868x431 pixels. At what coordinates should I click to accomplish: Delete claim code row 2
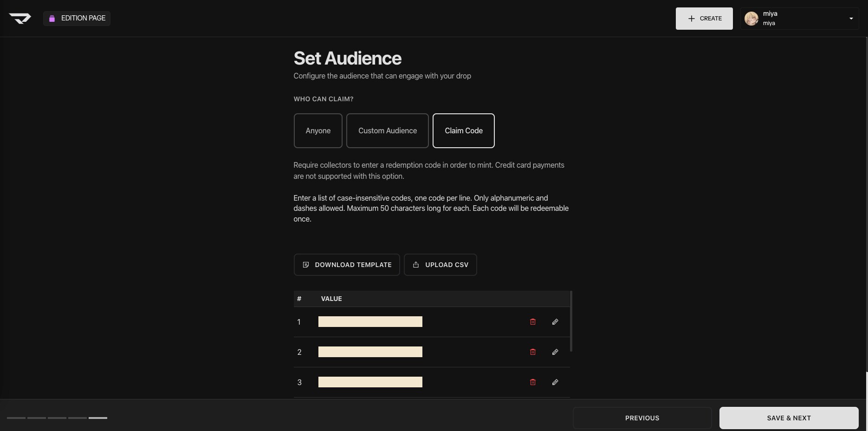click(533, 352)
